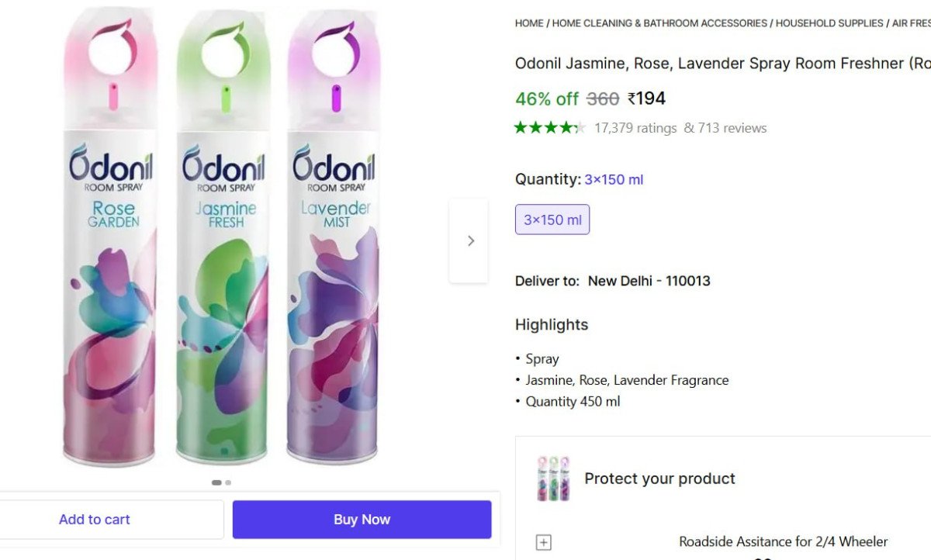Open the Air Fresheners breadcrumb link
This screenshot has height=560, width=931.
[912, 23]
